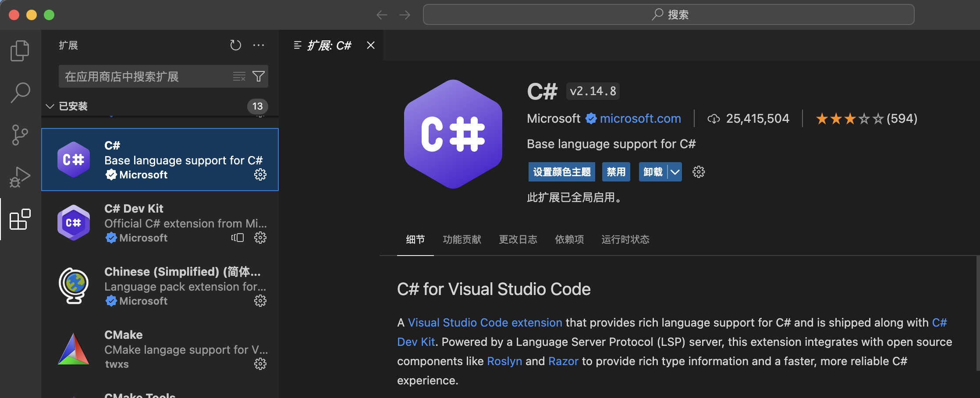980x398 pixels.
Task: Open the Search view in activity bar
Action: click(x=20, y=92)
